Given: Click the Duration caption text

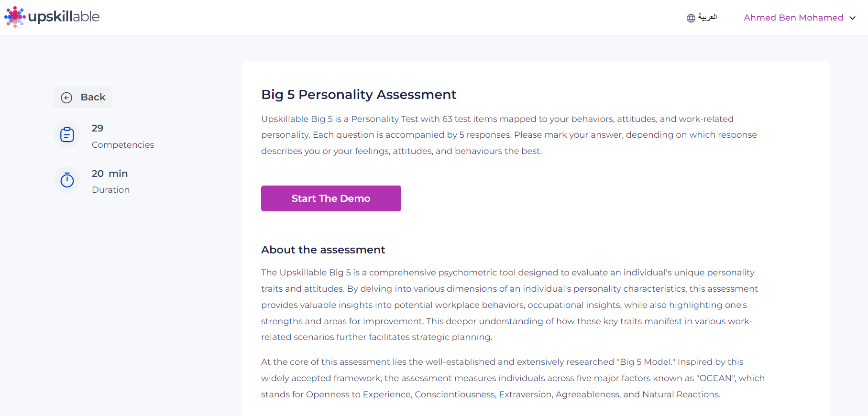Looking at the screenshot, I should 110,190.
